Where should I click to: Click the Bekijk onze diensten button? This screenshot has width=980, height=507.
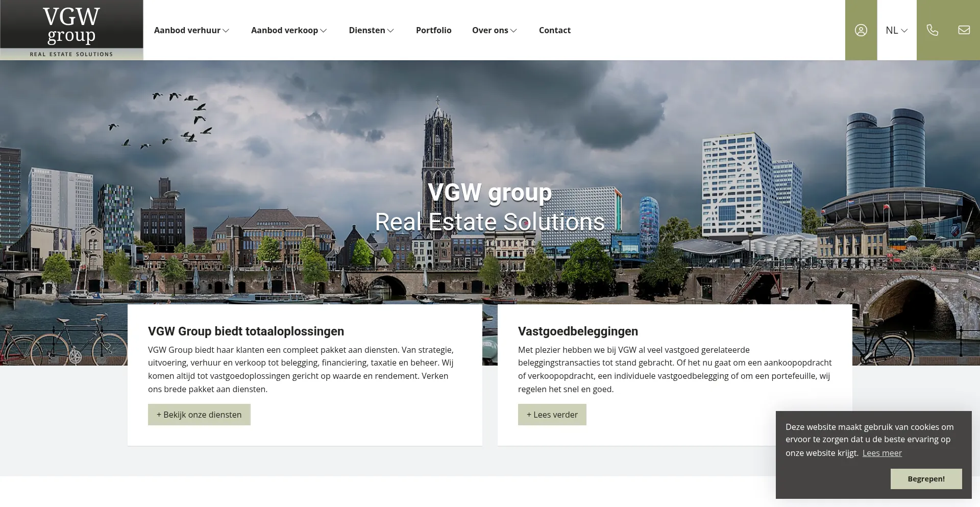tap(199, 414)
